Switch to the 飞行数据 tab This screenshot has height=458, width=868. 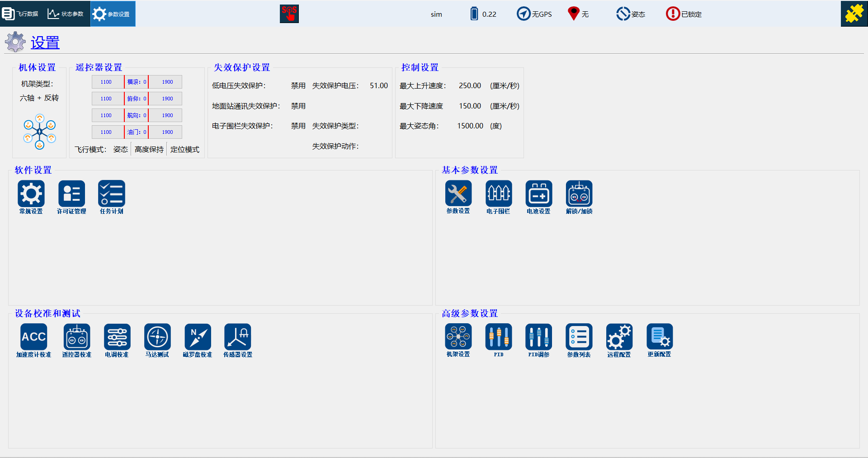click(x=23, y=14)
